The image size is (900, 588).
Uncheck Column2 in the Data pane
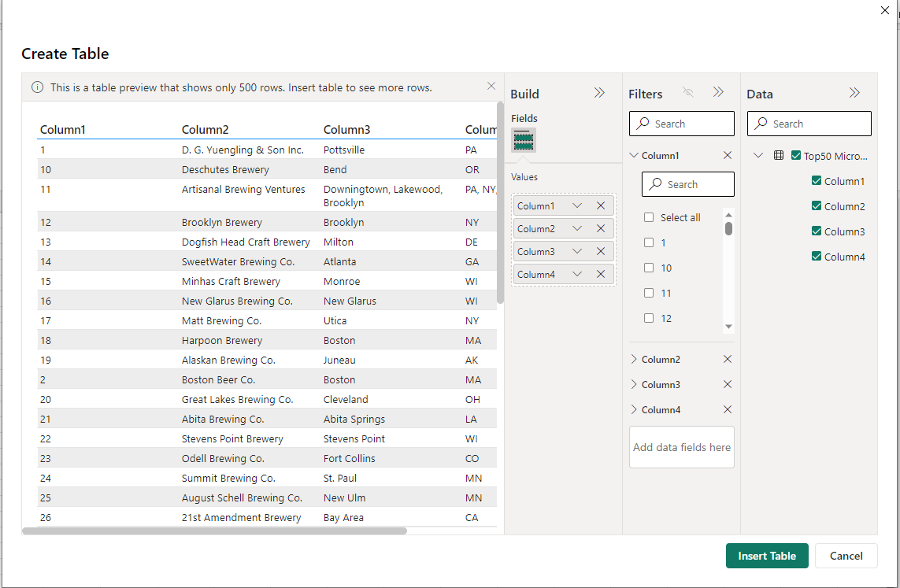point(817,206)
